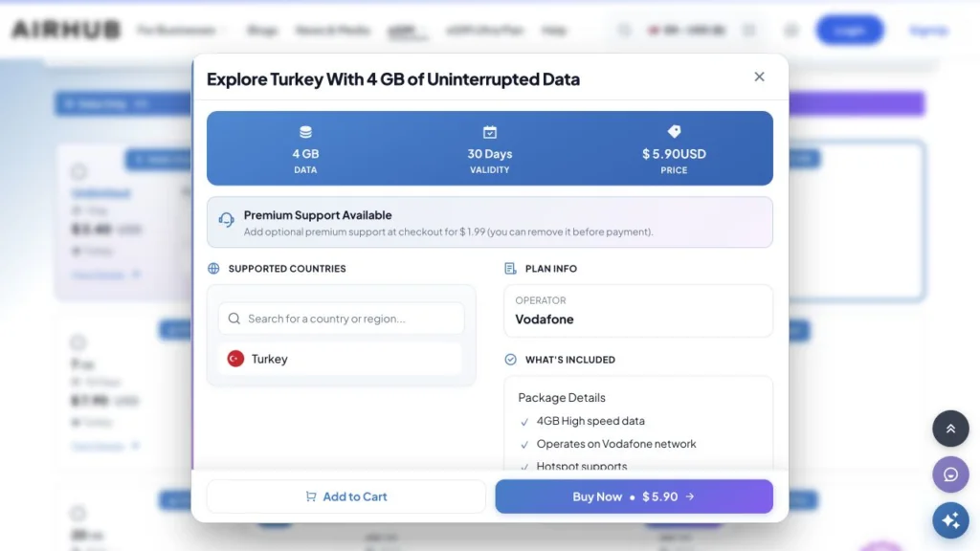Click the "Package Details" heading

point(562,397)
